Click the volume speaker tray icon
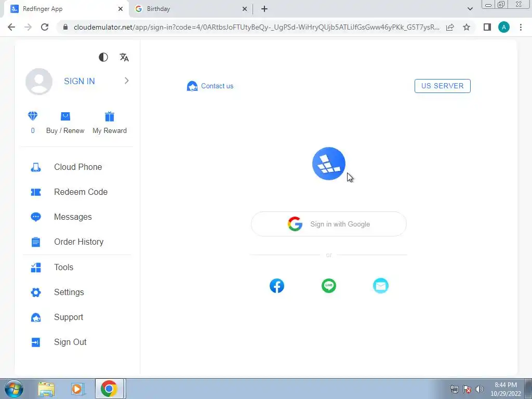The height and width of the screenshot is (399, 532). tap(480, 389)
